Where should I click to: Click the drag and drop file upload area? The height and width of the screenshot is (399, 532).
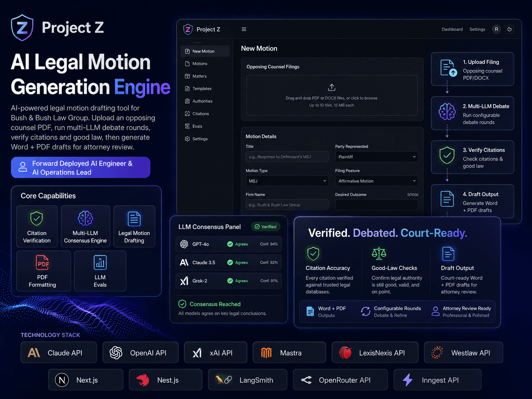(332, 96)
